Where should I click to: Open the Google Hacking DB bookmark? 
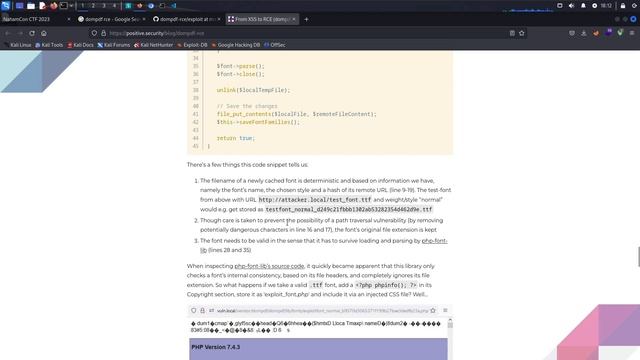click(236, 45)
